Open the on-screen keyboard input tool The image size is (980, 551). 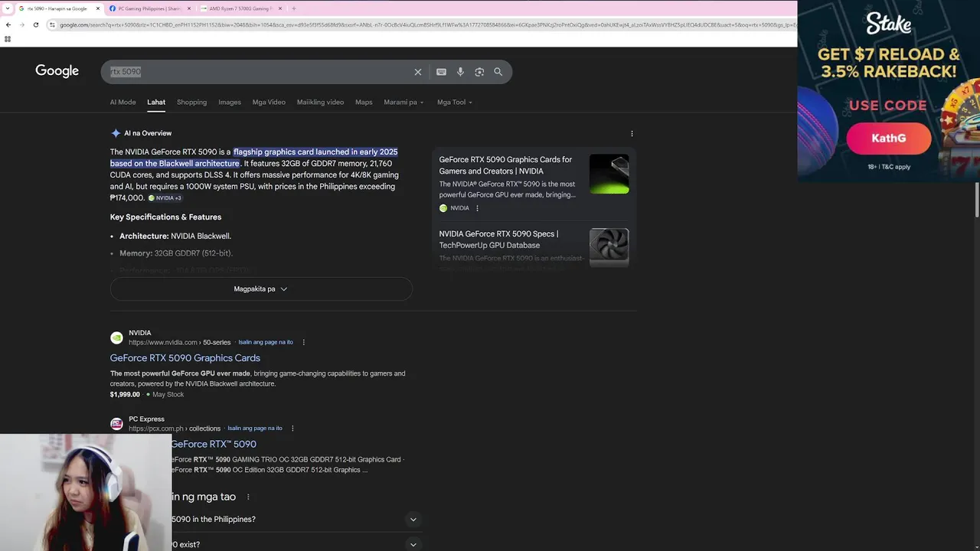tap(441, 72)
